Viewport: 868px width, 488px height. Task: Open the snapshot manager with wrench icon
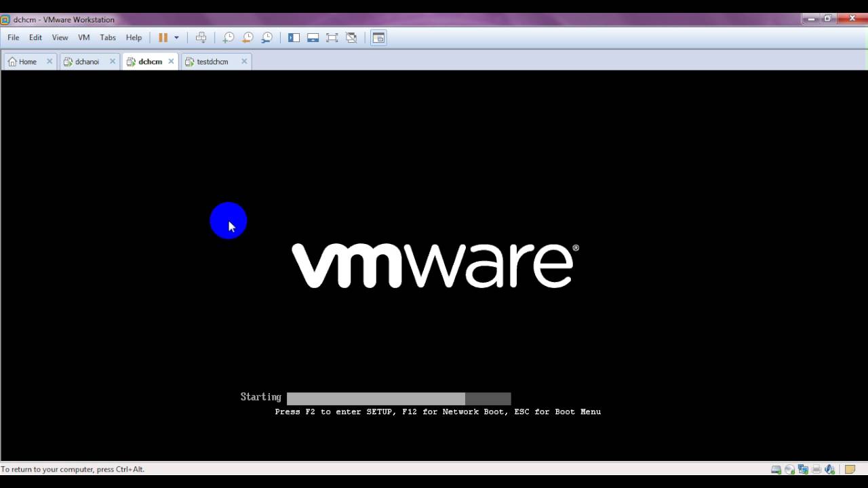pos(267,38)
